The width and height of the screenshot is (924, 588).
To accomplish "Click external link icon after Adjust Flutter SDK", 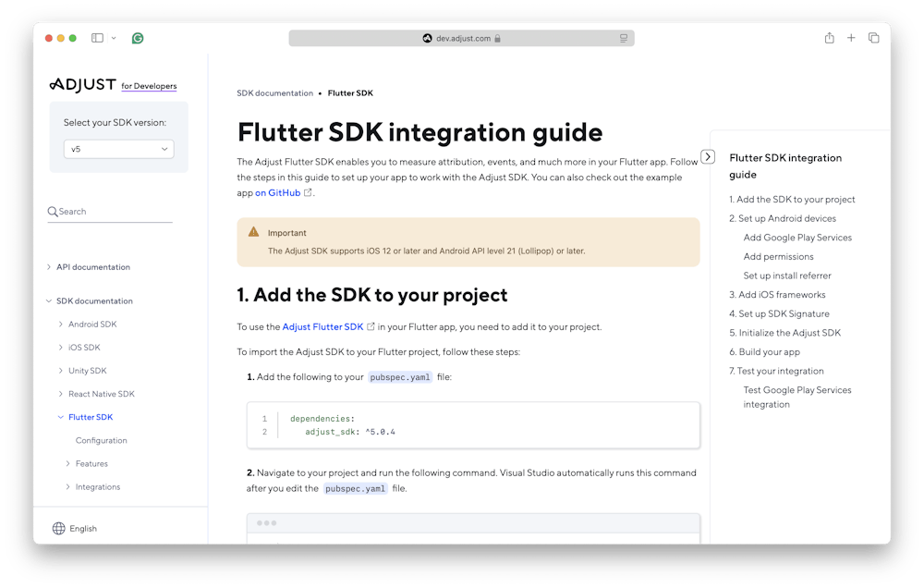I will (x=371, y=326).
